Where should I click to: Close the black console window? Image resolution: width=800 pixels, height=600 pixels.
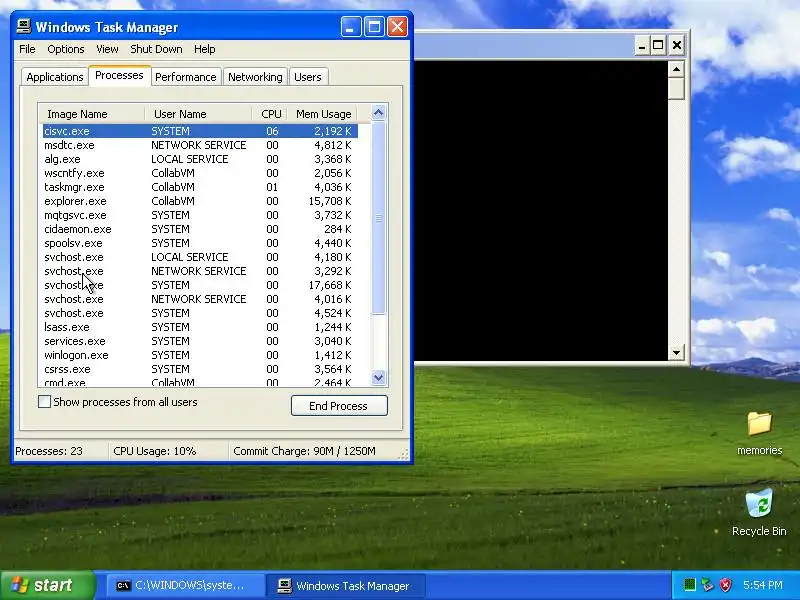click(677, 45)
